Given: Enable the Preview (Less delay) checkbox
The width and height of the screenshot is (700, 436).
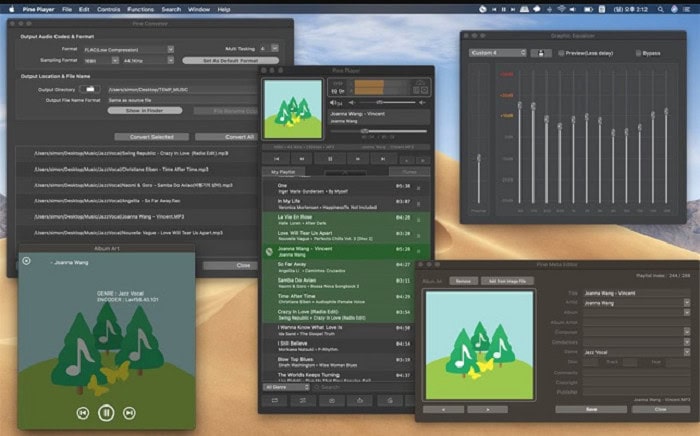Looking at the screenshot, I should coord(561,53).
